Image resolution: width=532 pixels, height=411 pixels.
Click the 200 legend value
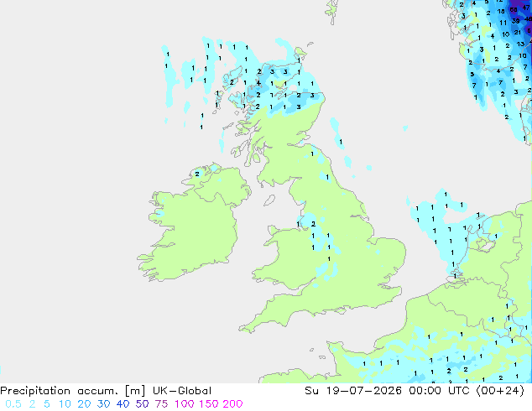232,404
